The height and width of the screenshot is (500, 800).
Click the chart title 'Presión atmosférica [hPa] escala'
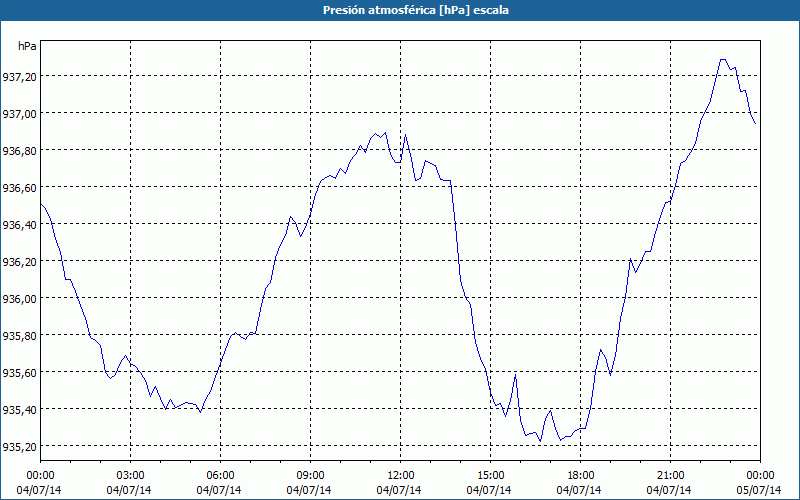[416, 10]
